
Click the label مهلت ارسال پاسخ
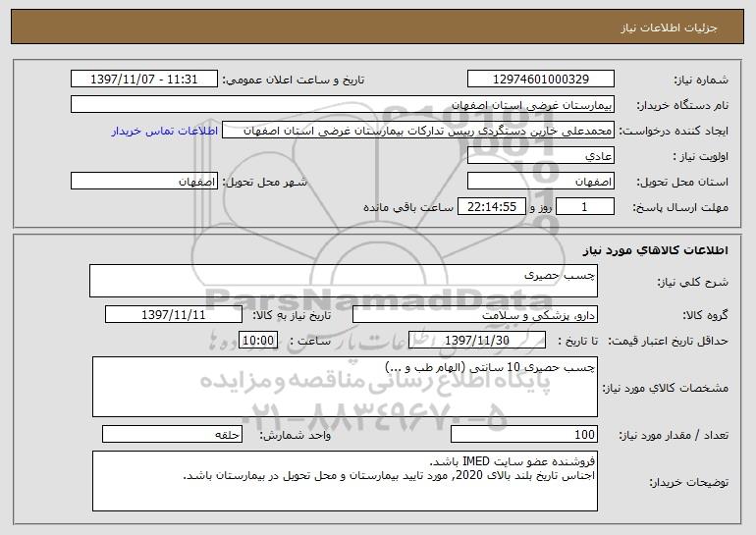click(x=680, y=207)
